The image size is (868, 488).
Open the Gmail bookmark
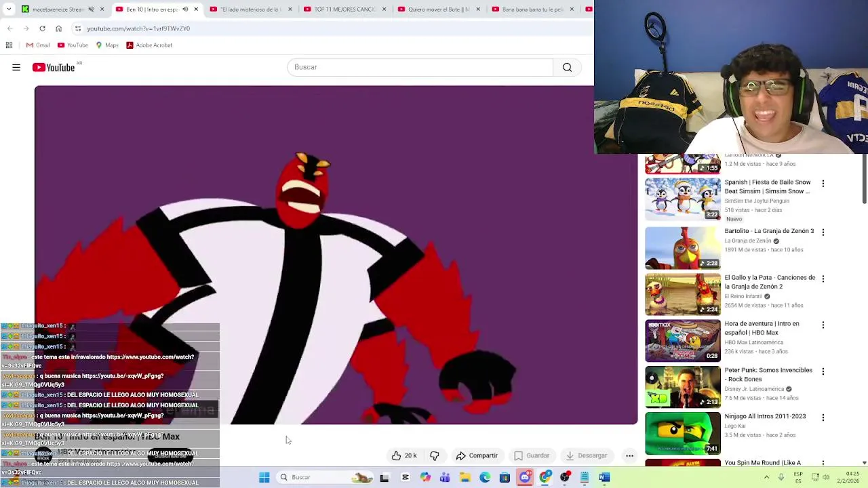[x=38, y=45]
